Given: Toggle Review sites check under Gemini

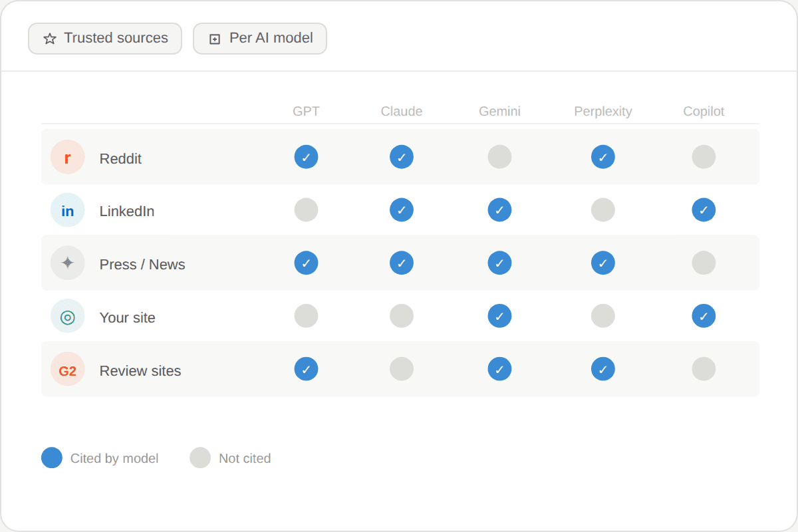Looking at the screenshot, I should [500, 369].
